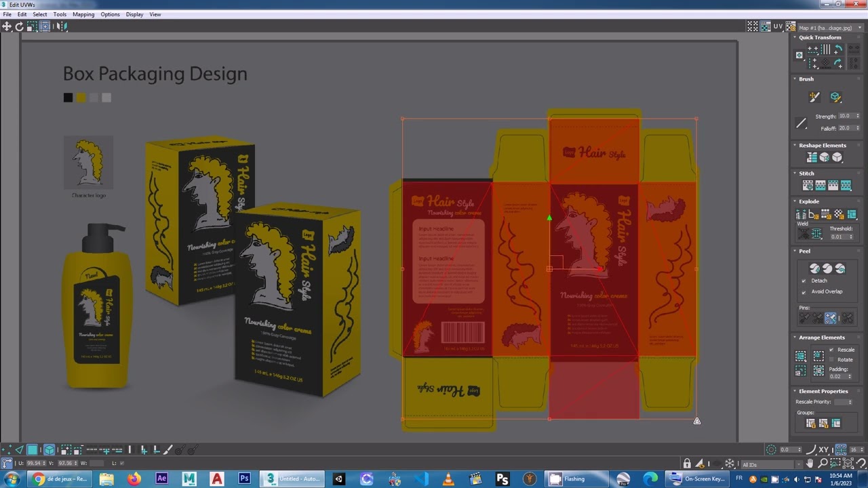Select the Move tool in top toolbar
Image resolution: width=868 pixels, height=488 pixels.
point(7,26)
